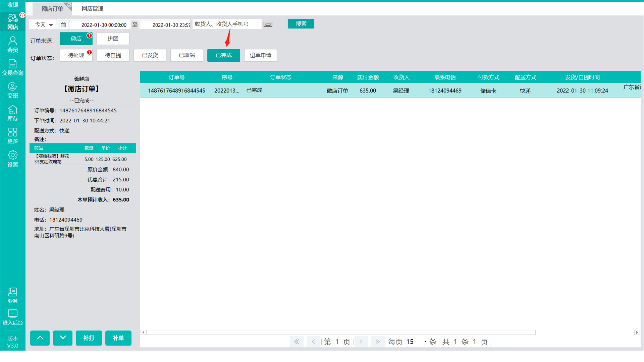The width and height of the screenshot is (644, 362).
Task: Click the 发货/自提时间 column header
Action: point(583,77)
